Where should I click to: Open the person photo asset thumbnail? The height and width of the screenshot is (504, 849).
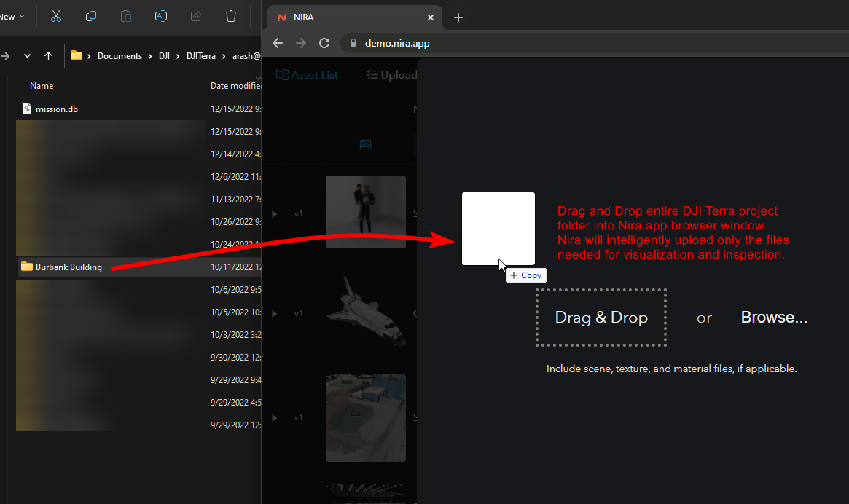[366, 212]
